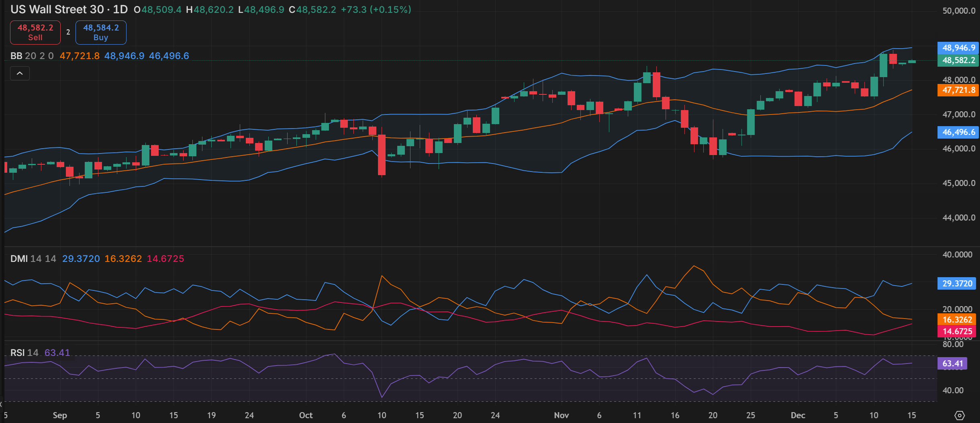Click the blue 29.3720 DMI axis label
The width and height of the screenshot is (980, 423).
click(957, 284)
